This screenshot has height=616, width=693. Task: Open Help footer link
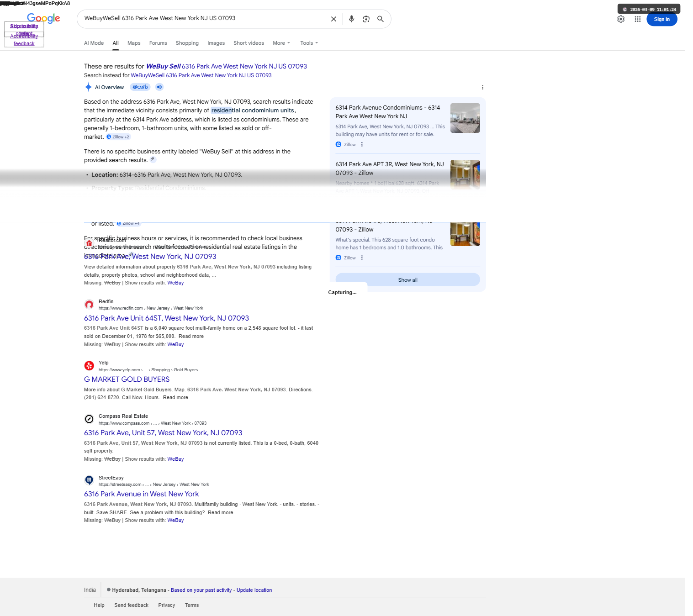(x=99, y=605)
